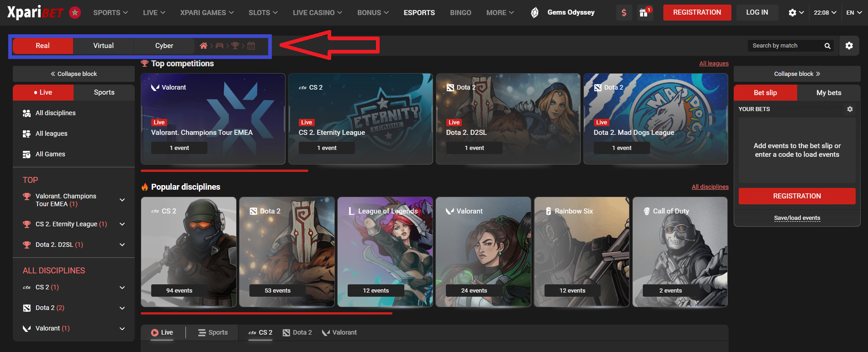
Task: Expand CS 2 (1) discipline chevron
Action: [122, 288]
